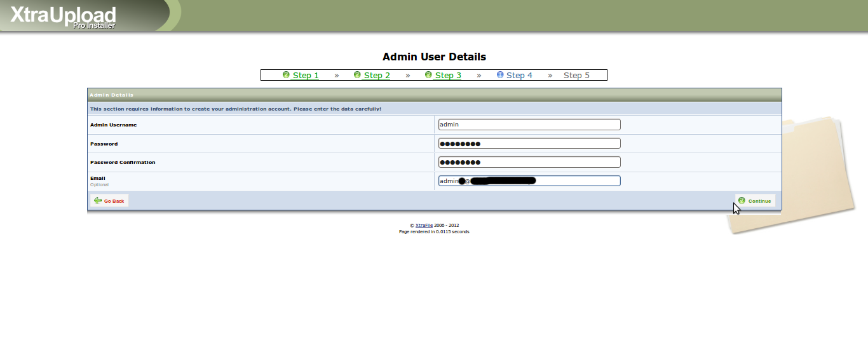868x361 pixels.
Task: Click the green check icon beside Step 3
Action: click(428, 75)
